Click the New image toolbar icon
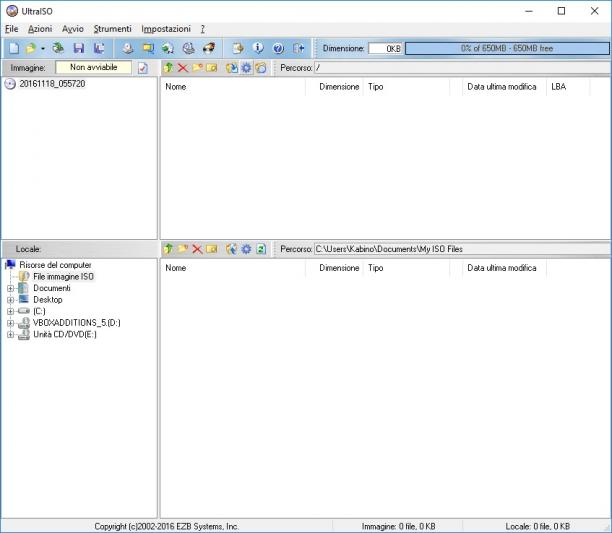The height and width of the screenshot is (533, 612). click(14, 48)
